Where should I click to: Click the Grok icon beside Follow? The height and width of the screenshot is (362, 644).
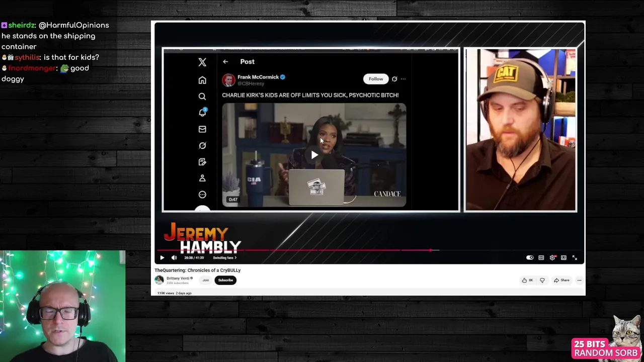click(x=394, y=79)
